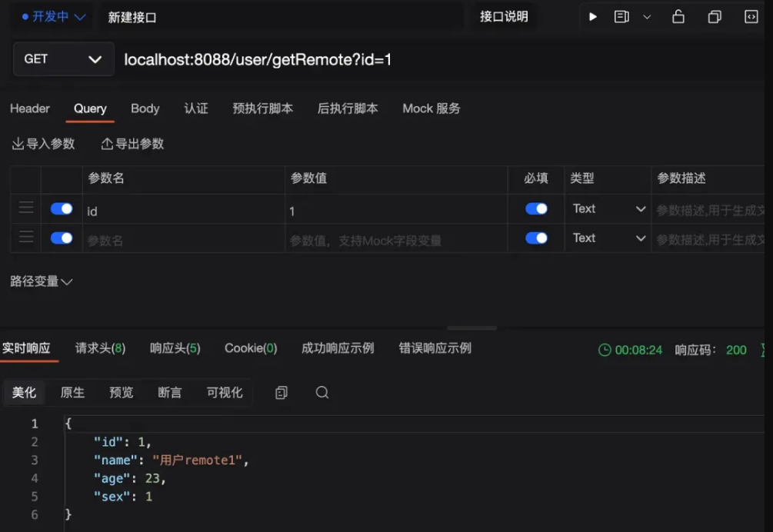773x532 pixels.
Task: Open the empty row Text type dropdown
Action: coord(608,238)
